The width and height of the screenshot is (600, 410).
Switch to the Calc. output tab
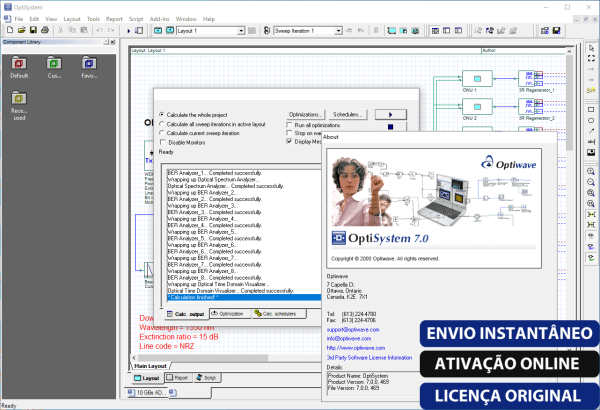[x=186, y=314]
